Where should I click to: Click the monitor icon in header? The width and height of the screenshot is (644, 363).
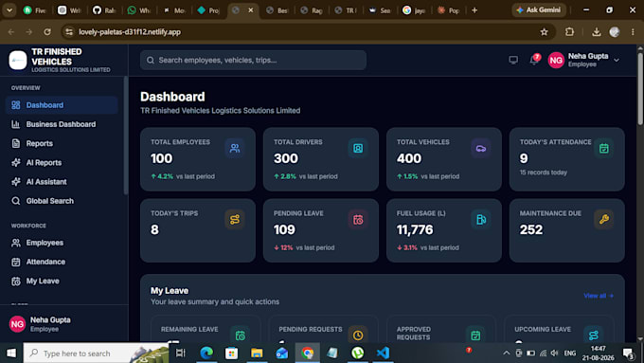(x=513, y=60)
